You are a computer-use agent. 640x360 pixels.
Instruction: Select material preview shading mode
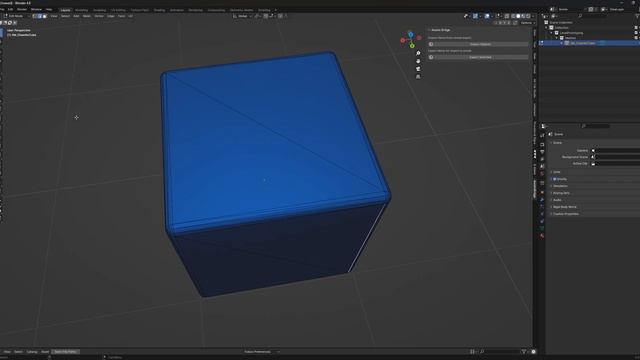tap(523, 16)
